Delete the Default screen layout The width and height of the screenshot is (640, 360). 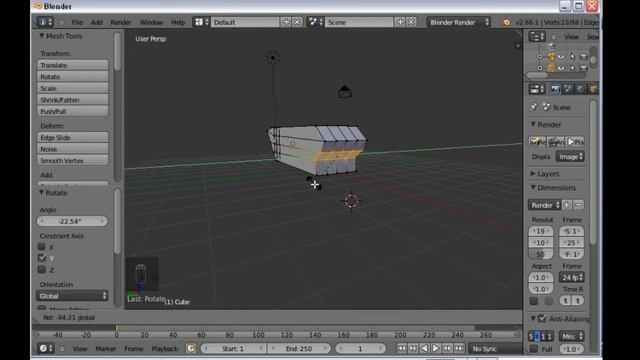coord(298,22)
